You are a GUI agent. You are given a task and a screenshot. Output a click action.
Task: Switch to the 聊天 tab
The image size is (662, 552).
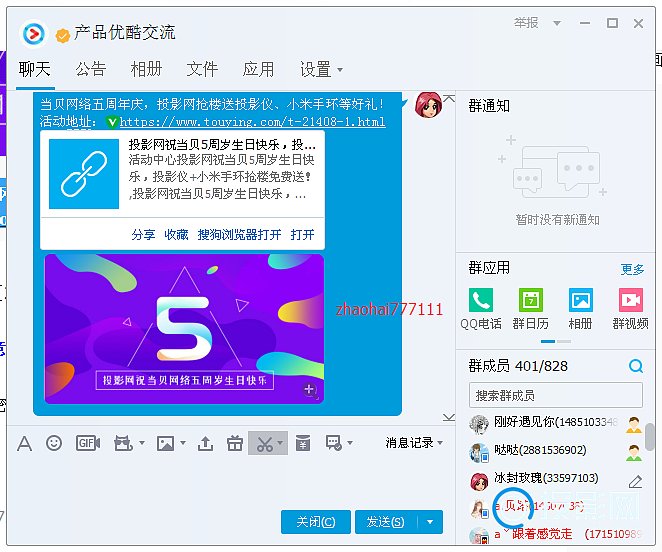coord(35,69)
